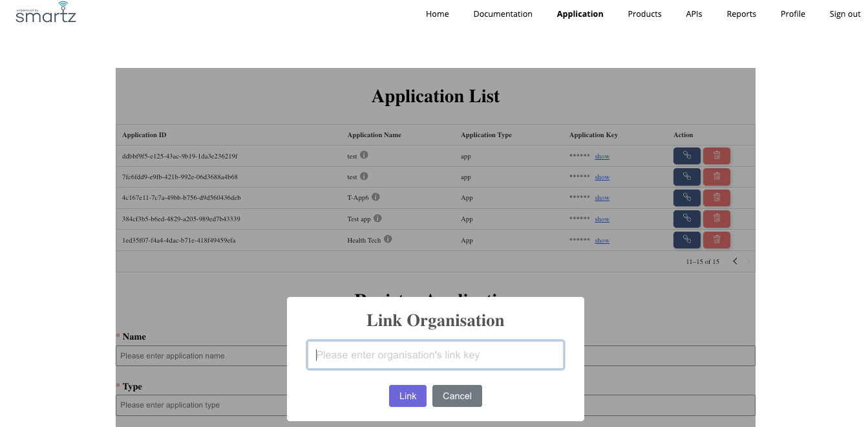Click info icon beside Test app name

pyautogui.click(x=377, y=219)
